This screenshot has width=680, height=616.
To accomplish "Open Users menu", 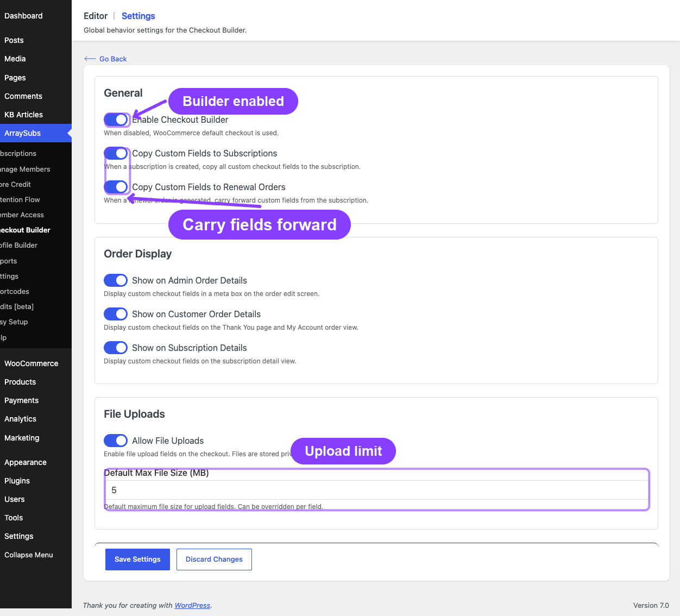I will (36, 499).
